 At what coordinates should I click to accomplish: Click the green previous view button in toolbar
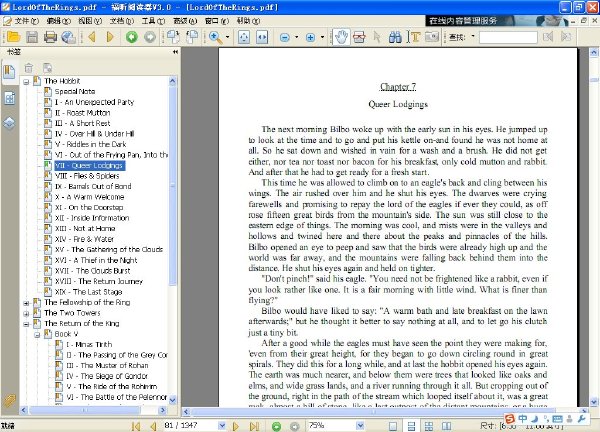(x=132, y=37)
